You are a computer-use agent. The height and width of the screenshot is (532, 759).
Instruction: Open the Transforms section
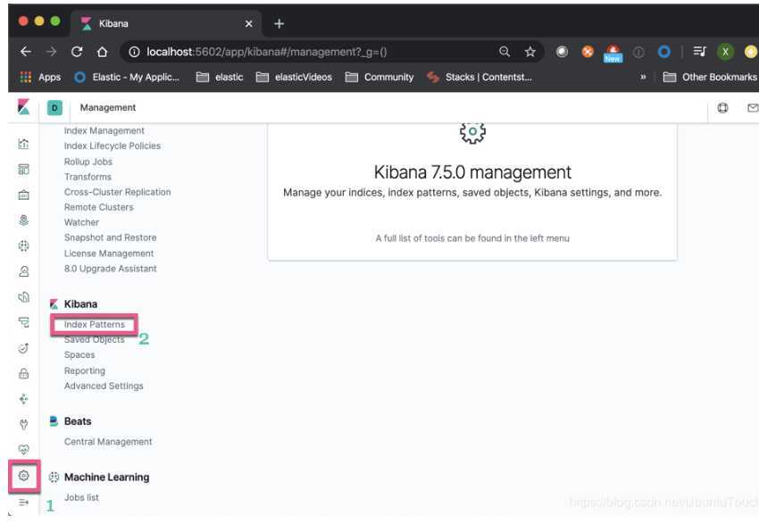[x=88, y=177]
